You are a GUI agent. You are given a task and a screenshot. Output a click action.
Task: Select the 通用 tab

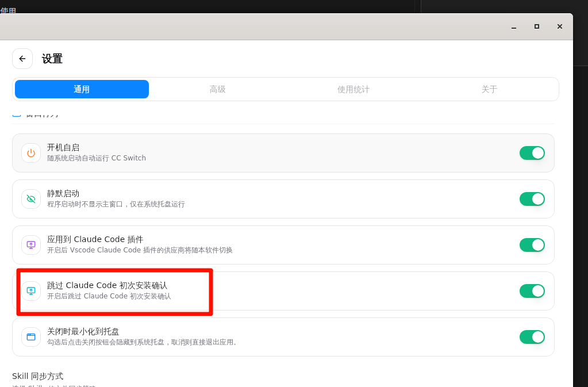click(82, 89)
